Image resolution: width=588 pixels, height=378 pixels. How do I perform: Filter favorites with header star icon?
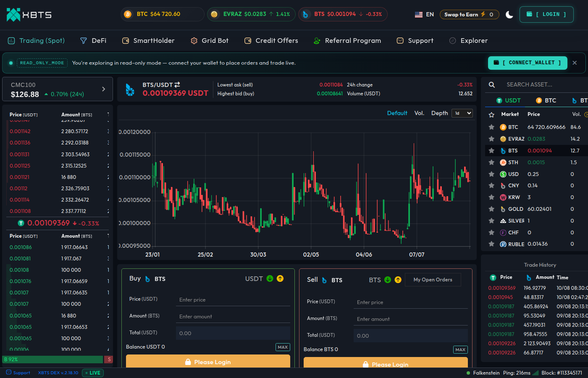491,114
